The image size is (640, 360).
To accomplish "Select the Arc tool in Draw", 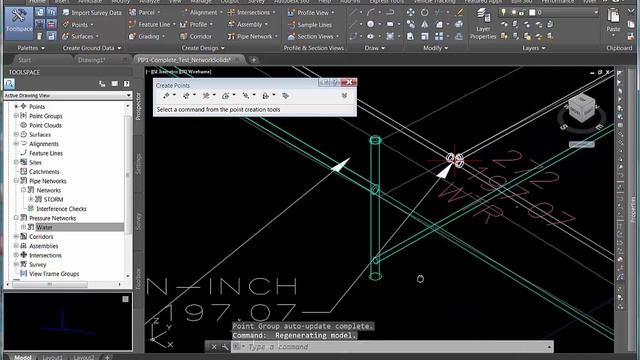I will 371,13.
